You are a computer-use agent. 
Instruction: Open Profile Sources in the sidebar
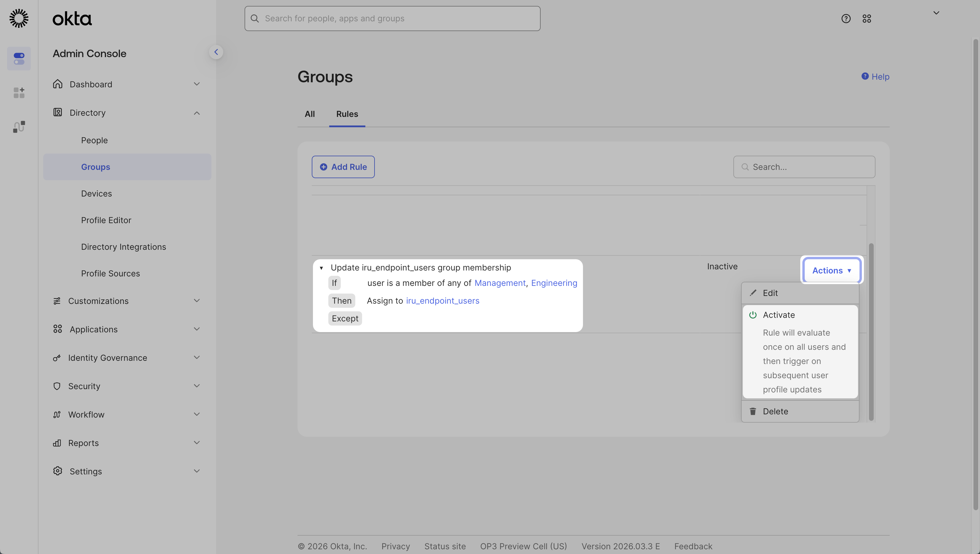110,273
